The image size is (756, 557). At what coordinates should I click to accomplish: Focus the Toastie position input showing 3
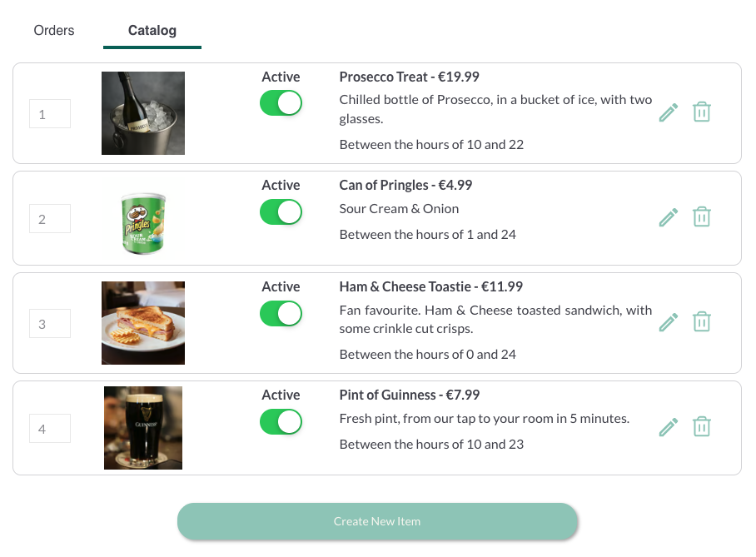tap(49, 323)
